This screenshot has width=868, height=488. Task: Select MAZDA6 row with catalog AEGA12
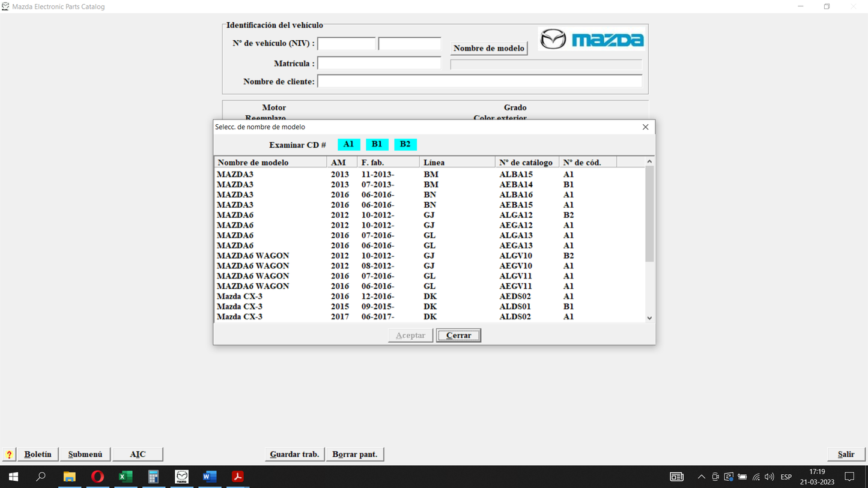[x=429, y=225]
